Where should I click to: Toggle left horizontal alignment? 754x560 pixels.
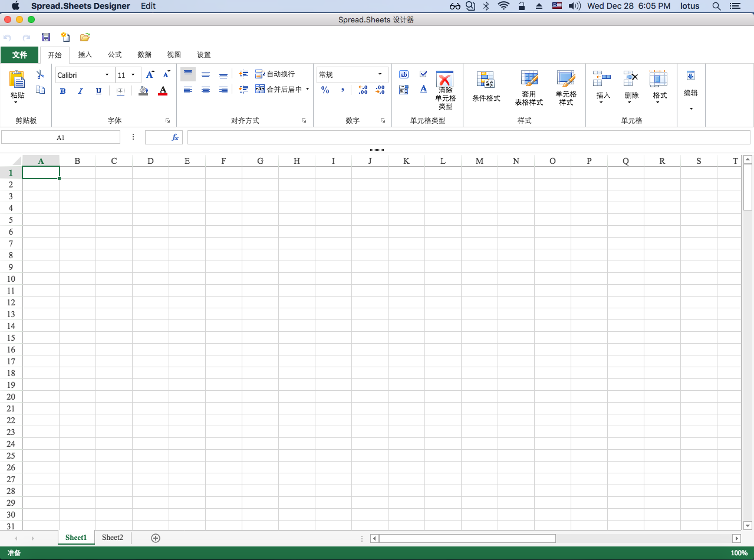pos(188,90)
